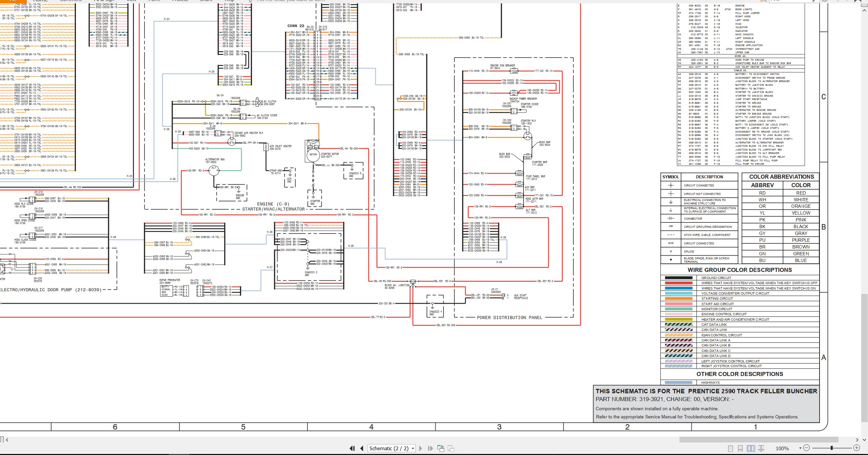
Task: Click the COLOR ABBREVIATIONS heading
Action: [781, 177]
